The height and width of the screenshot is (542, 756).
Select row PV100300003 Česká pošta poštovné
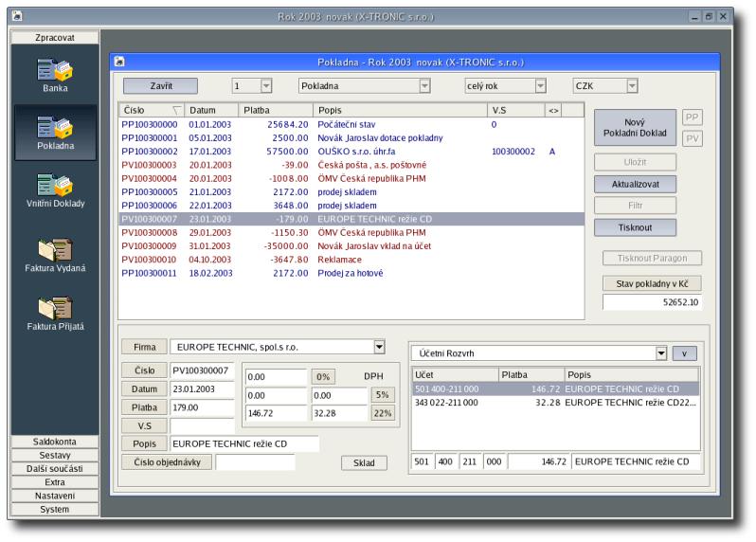(x=351, y=165)
